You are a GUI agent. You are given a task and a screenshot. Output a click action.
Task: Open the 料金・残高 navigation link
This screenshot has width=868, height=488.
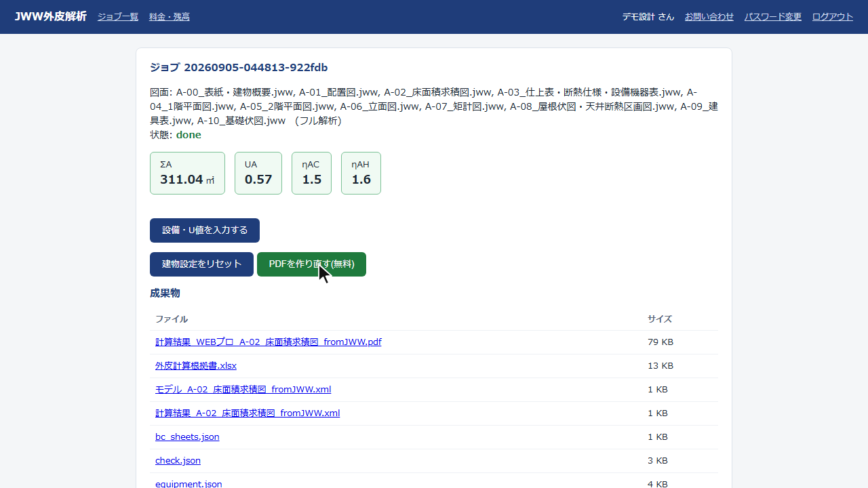(x=170, y=17)
